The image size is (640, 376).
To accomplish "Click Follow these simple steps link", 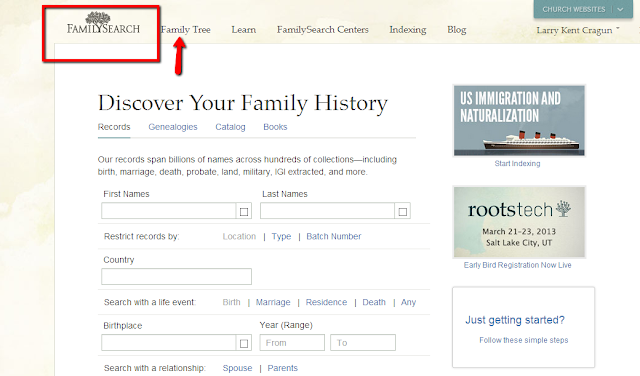I will pos(523,340).
